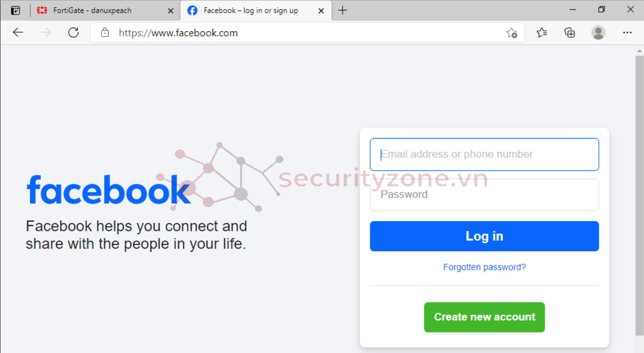The height and width of the screenshot is (353, 644).
Task: Select the Facebook log in tab
Action: click(x=251, y=10)
